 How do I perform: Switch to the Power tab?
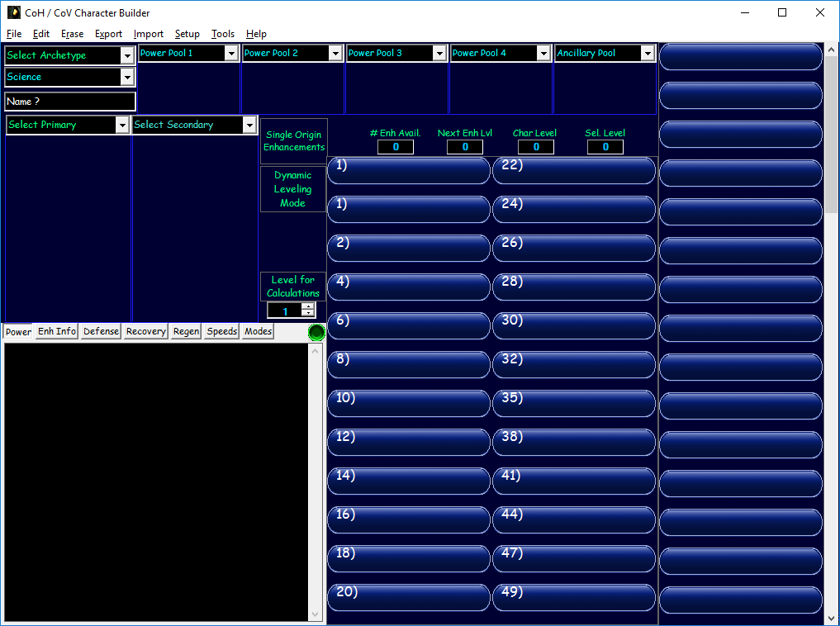tap(18, 331)
